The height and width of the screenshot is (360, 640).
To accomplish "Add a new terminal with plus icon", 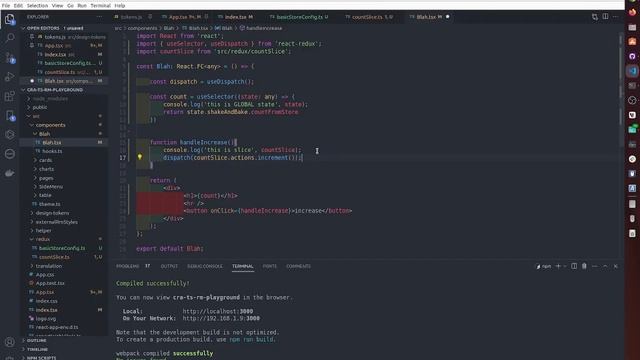I will point(558,266).
